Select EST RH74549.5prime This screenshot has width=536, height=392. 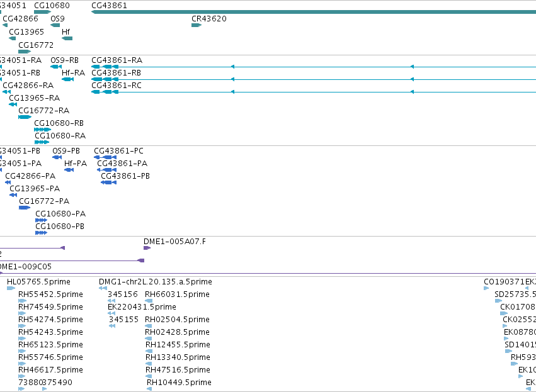[x=22, y=313]
